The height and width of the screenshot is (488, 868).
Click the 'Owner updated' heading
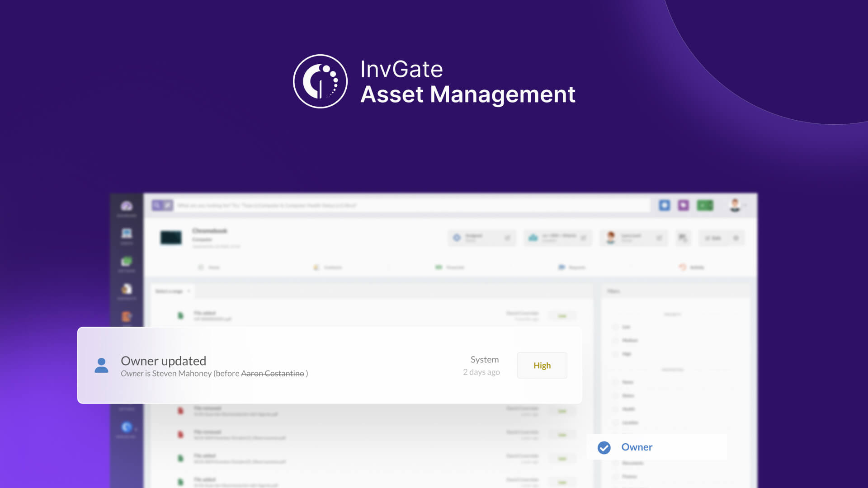tap(163, 361)
